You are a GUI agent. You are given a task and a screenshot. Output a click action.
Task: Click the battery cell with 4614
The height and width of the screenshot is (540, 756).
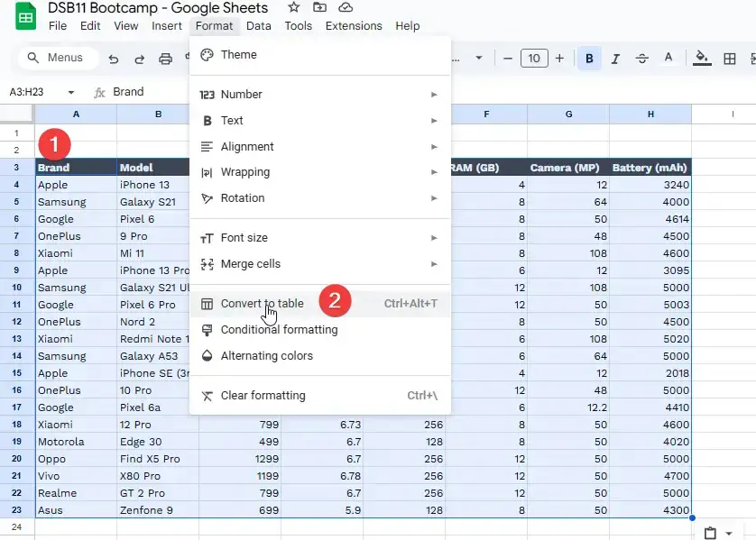pos(650,219)
